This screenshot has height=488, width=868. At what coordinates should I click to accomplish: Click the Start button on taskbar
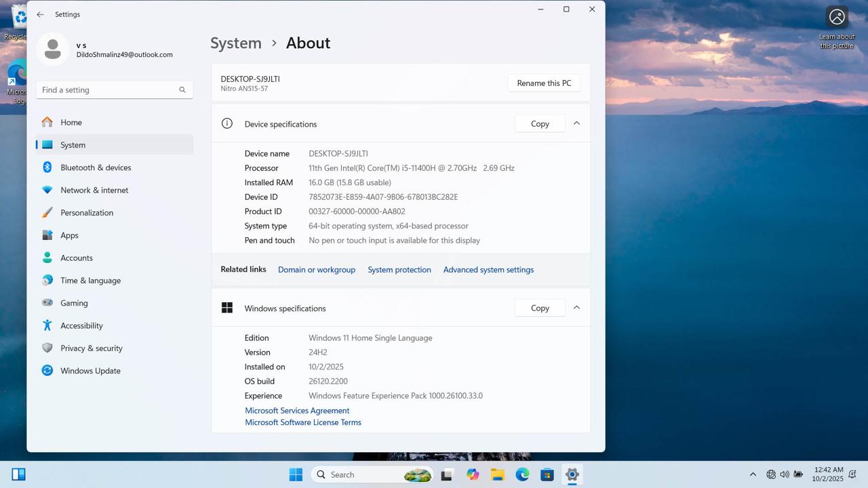(x=296, y=475)
